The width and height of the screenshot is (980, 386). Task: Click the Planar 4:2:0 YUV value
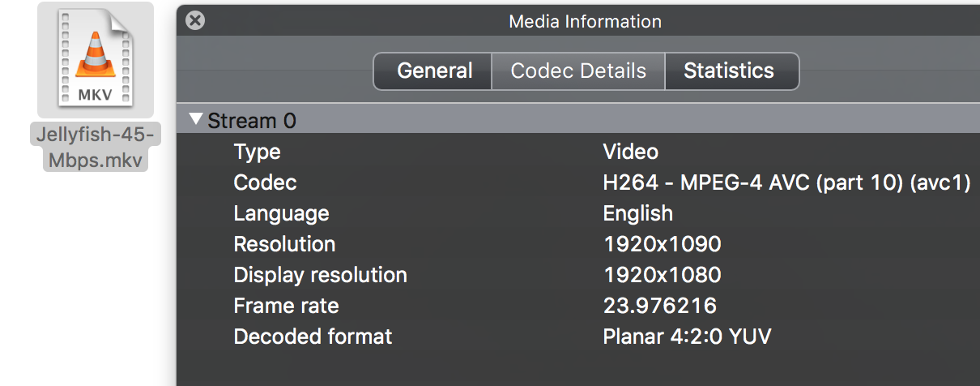(x=687, y=337)
